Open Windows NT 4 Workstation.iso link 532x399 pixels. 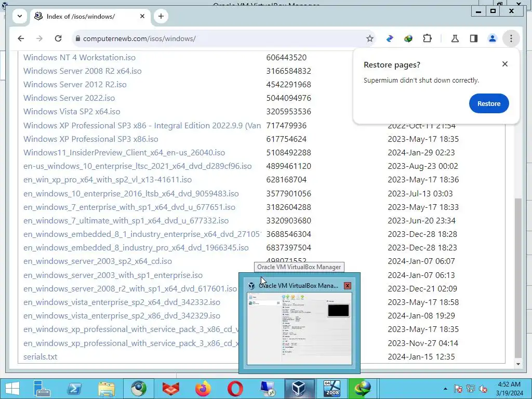pyautogui.click(x=79, y=57)
